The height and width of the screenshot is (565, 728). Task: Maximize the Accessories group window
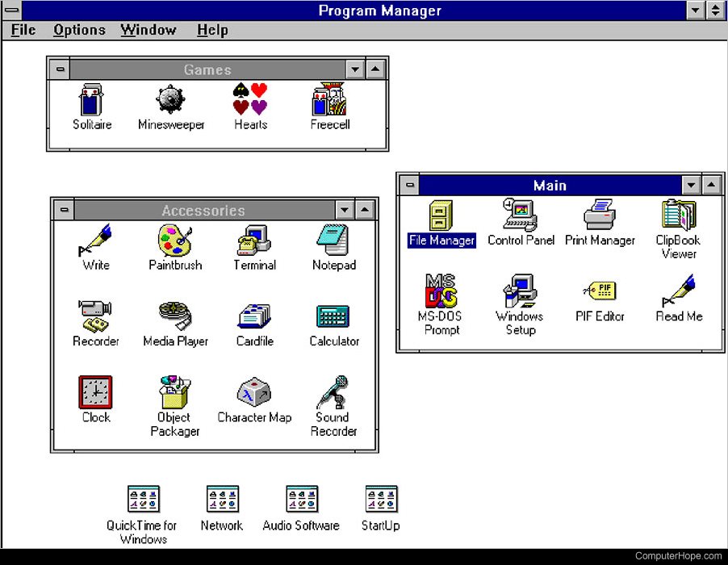[x=365, y=211]
